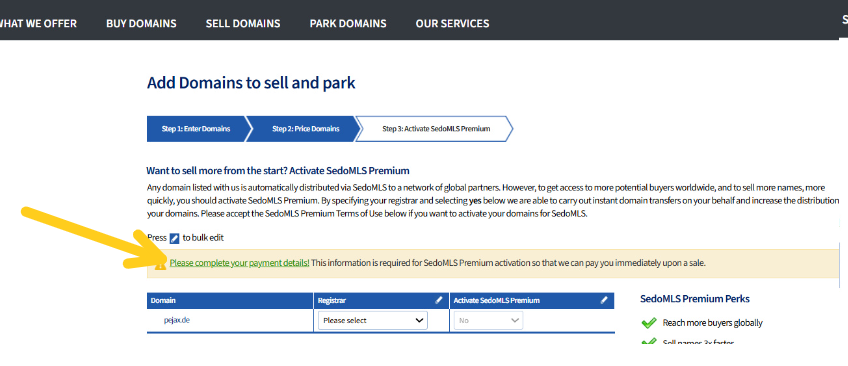848x366 pixels.
Task: Select SELL DOMAINS in the navigation bar
Action: pos(243,23)
